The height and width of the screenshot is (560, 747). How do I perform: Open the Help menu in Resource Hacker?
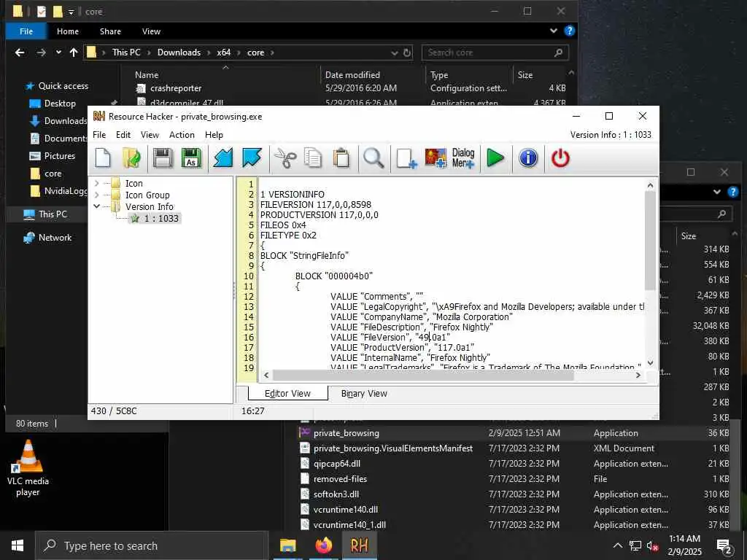point(214,135)
